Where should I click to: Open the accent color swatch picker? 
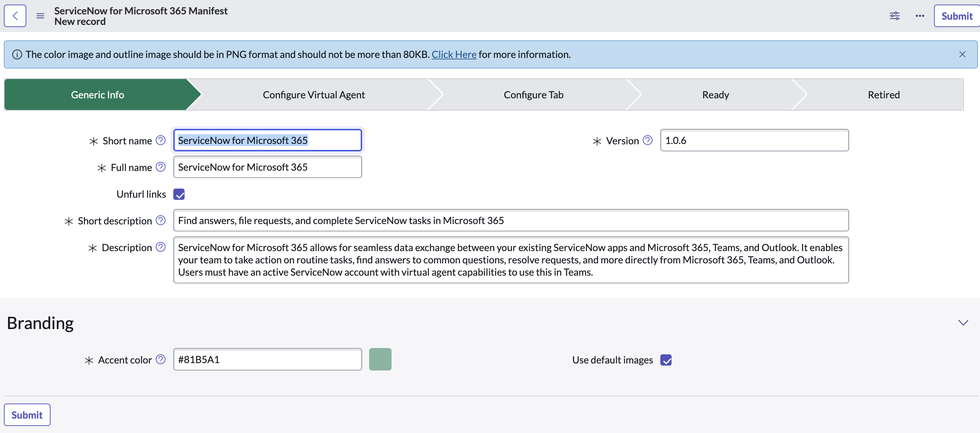[x=380, y=359]
